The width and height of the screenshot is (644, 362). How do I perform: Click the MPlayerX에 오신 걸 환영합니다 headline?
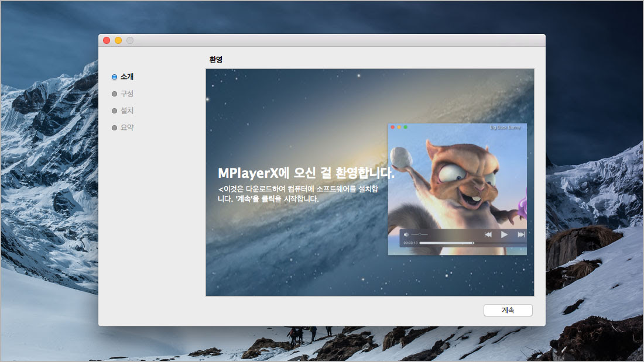[x=306, y=173]
